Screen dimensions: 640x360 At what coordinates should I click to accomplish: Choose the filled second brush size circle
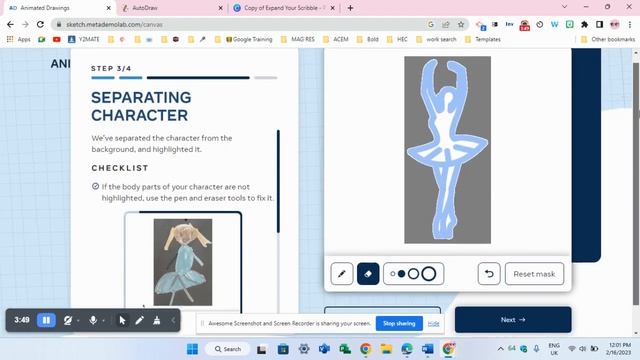tap(402, 274)
